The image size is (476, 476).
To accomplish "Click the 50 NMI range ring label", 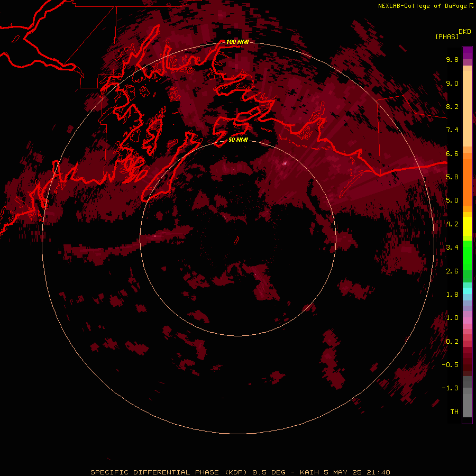I will [238, 140].
